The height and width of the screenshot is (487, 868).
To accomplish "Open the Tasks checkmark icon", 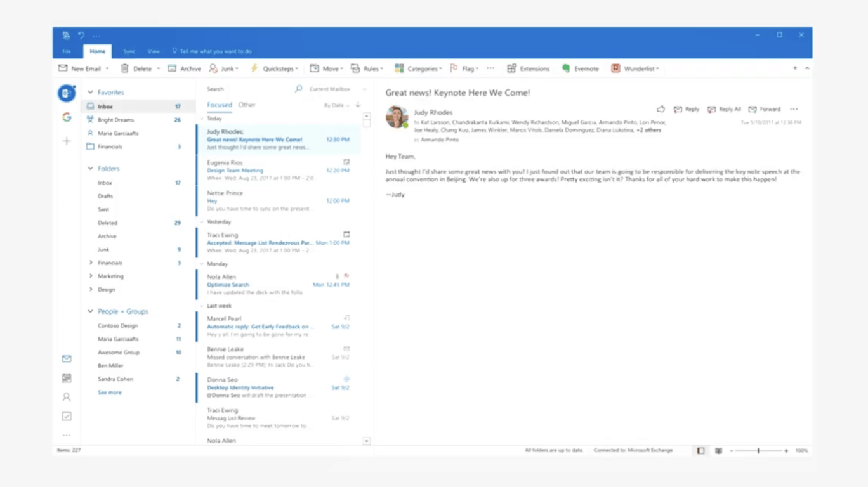I will (67, 416).
